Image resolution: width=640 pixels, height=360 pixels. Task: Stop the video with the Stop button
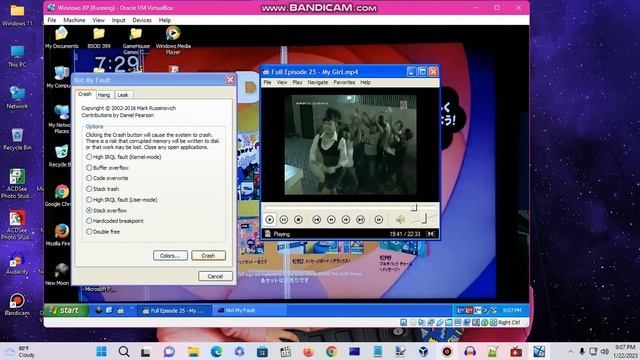tap(298, 220)
